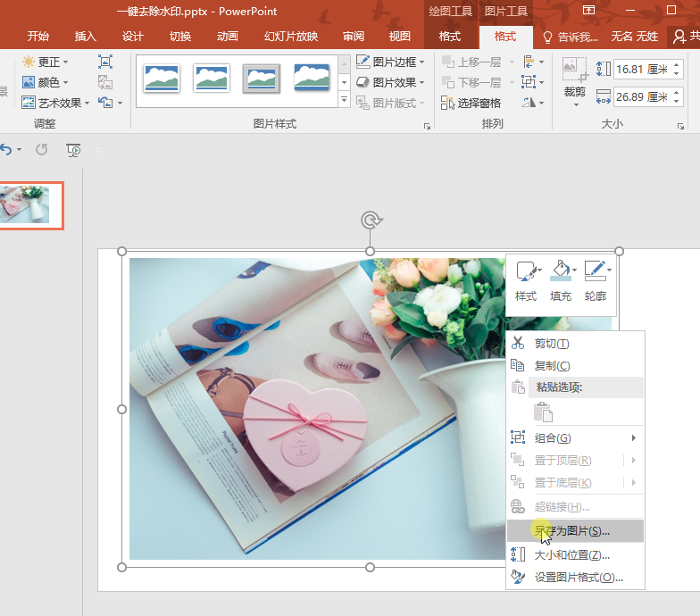Open the 填充 fill mini toolbar button
The image size is (700, 616).
561,281
